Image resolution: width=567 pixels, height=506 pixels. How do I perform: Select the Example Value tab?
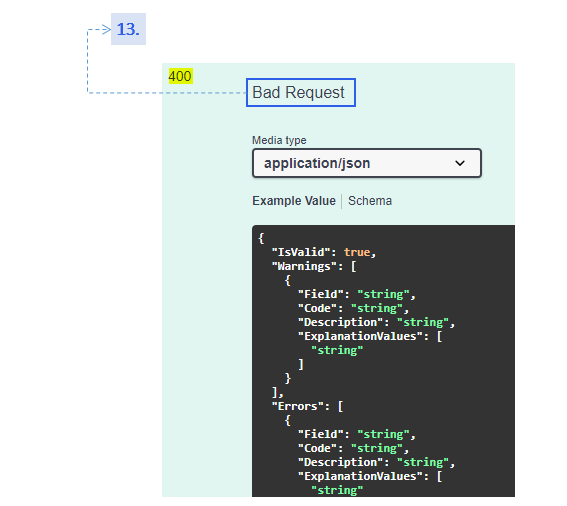pyautogui.click(x=294, y=201)
